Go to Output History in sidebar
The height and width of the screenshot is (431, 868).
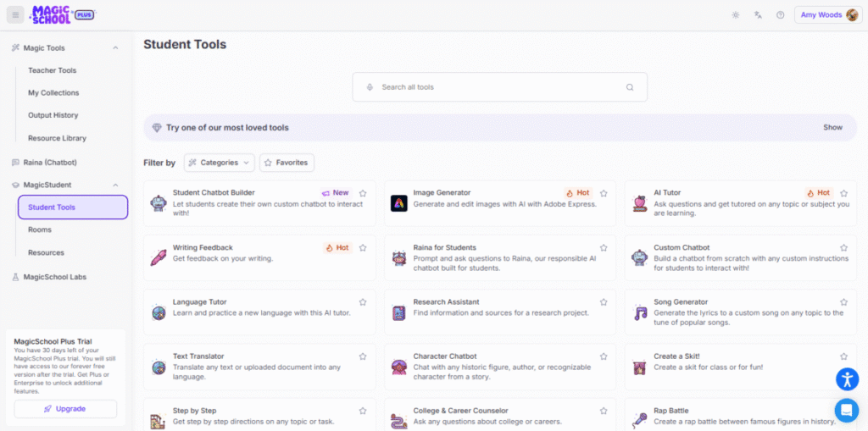click(53, 115)
